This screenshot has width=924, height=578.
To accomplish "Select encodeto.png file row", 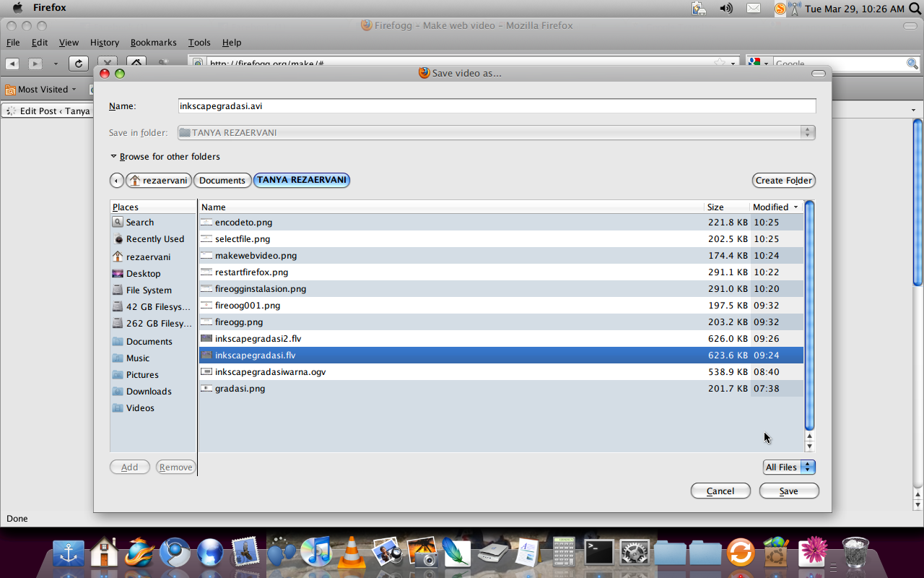I will pos(501,223).
